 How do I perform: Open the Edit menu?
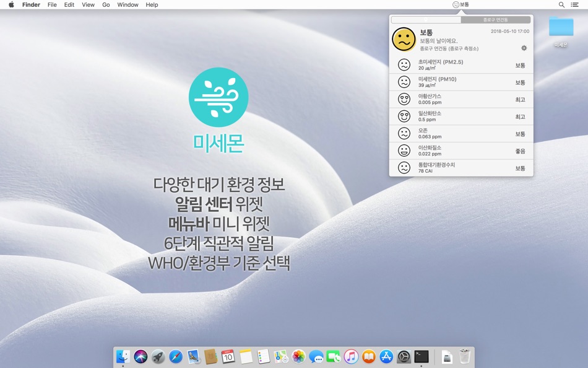tap(69, 4)
